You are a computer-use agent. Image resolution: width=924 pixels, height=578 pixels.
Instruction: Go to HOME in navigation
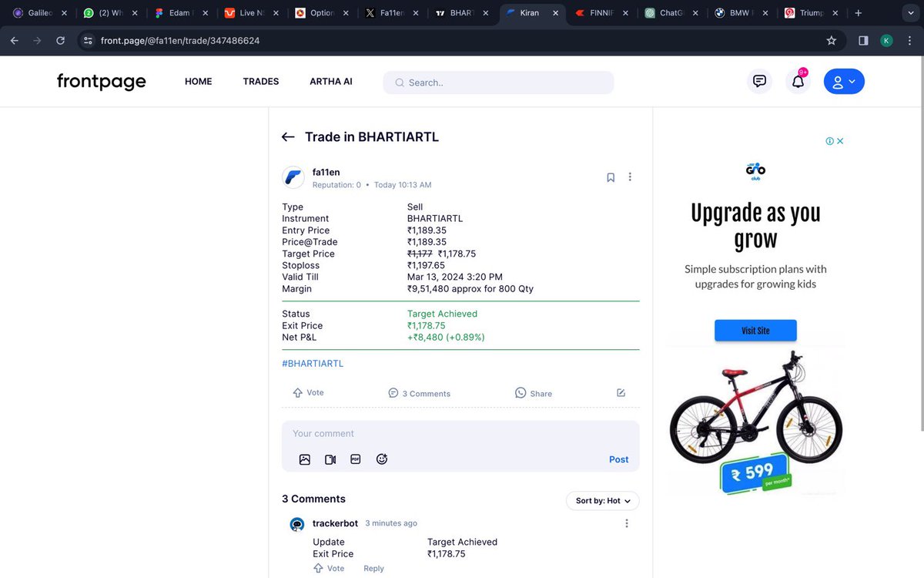pos(198,82)
